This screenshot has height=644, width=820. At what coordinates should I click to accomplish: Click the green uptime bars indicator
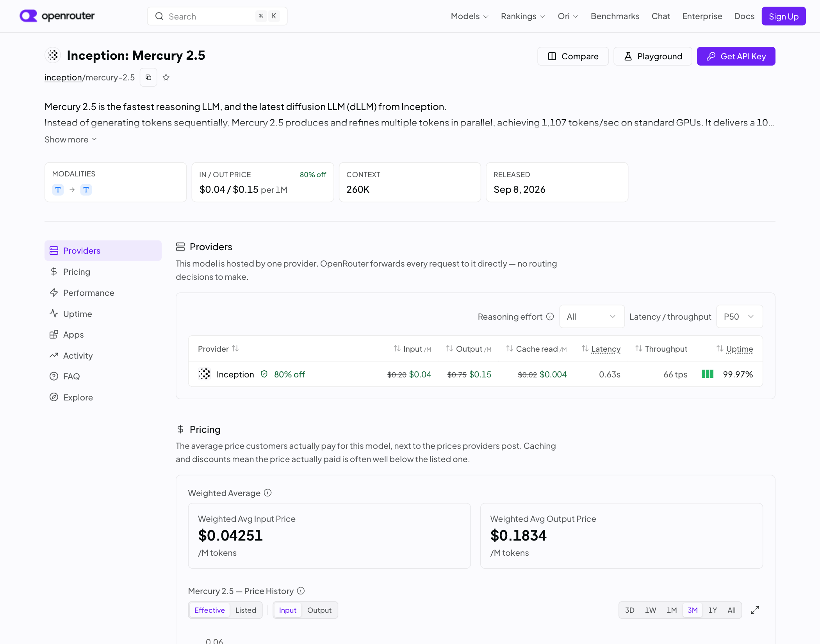tap(708, 374)
